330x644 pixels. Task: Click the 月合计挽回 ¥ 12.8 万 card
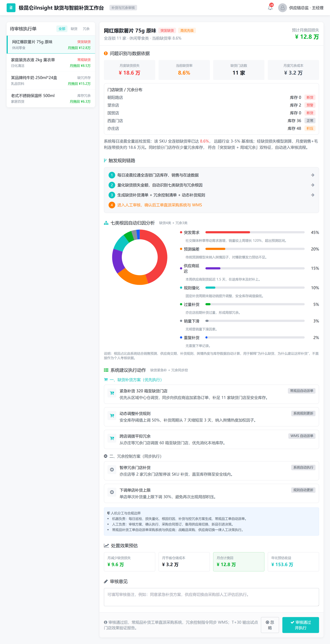[239, 562]
